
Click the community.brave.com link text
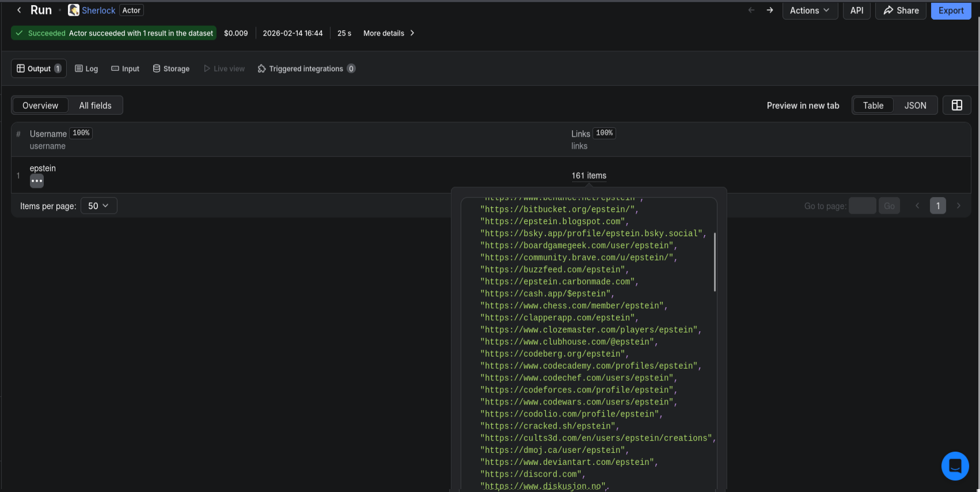[x=577, y=258]
